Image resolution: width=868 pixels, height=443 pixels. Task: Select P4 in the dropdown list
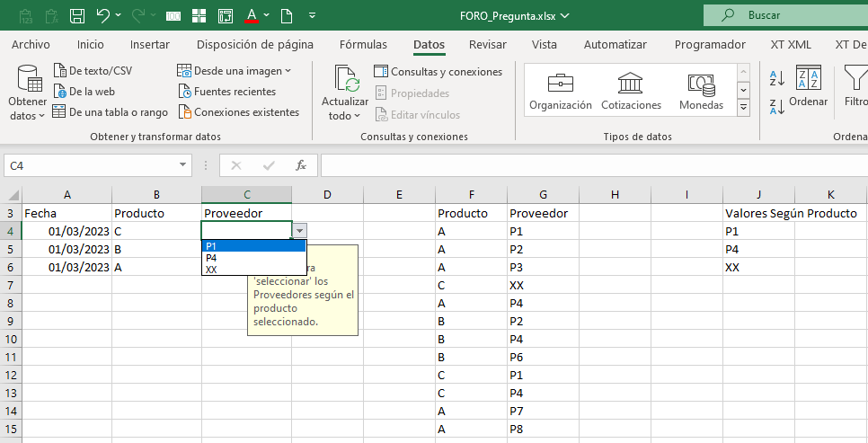coord(211,258)
